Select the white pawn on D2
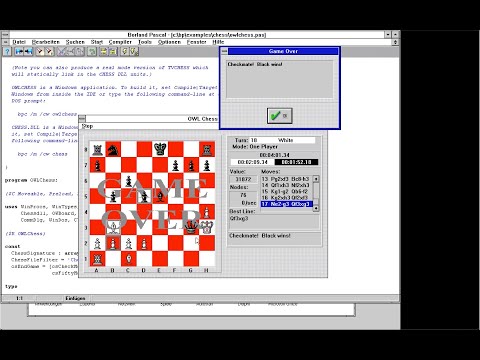480x360 pixels. pos(144,243)
